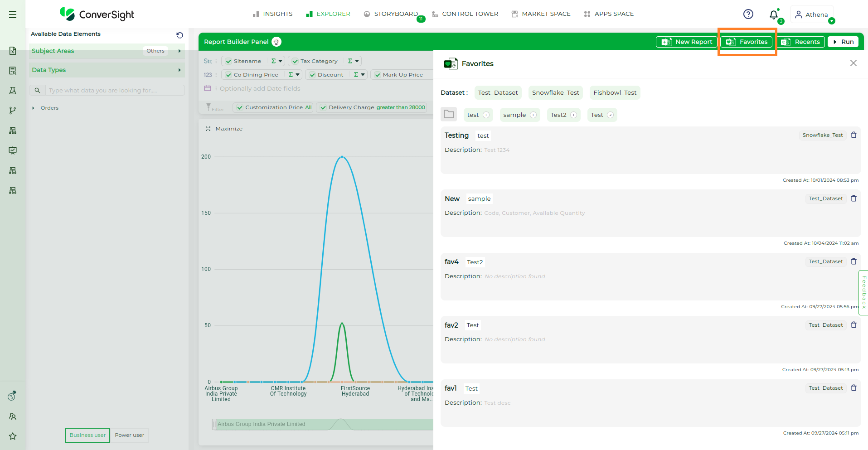Open the hamburger menu
Image resolution: width=868 pixels, height=450 pixels.
click(x=13, y=15)
